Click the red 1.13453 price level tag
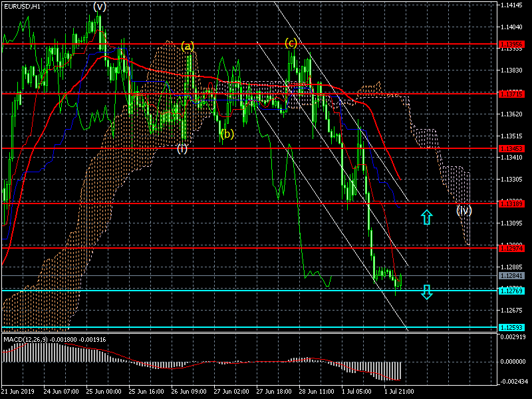Viewport: 532px width, 399px height. 511,148
